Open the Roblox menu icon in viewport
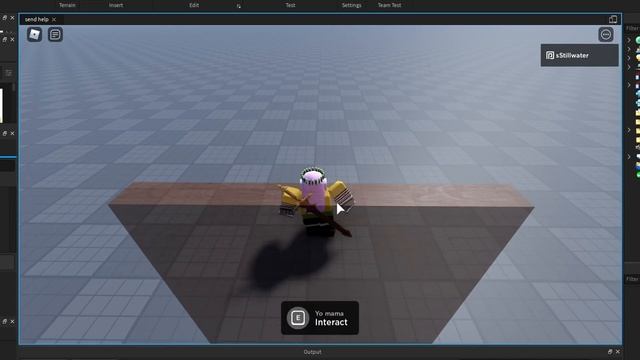Screen dimensions: 640x360 pos(34,35)
